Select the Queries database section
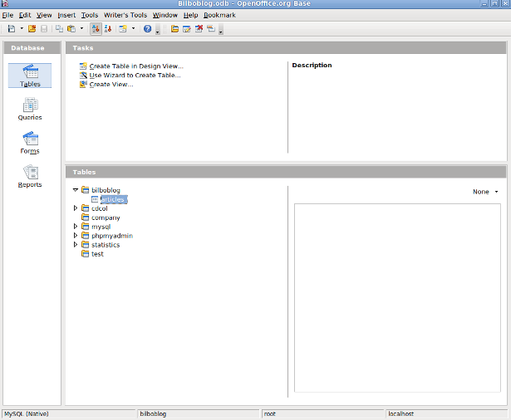This screenshot has width=511, height=420. click(x=30, y=109)
